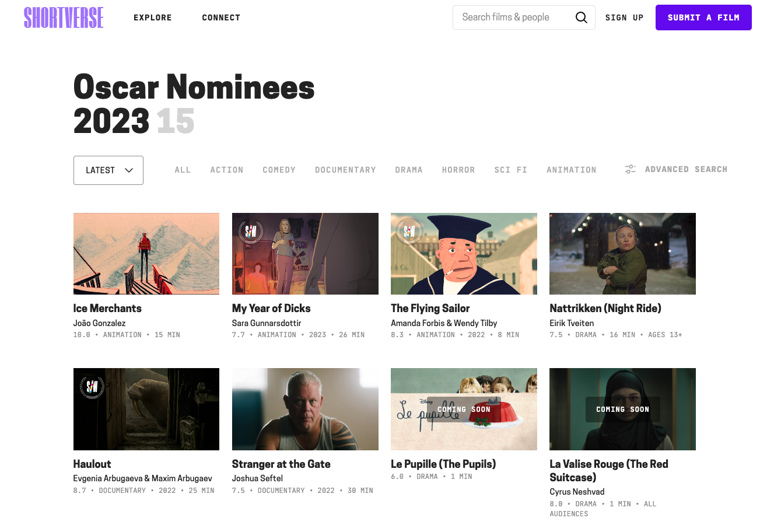The width and height of the screenshot is (767, 532).
Task: Show only Comedy films
Action: tap(279, 170)
